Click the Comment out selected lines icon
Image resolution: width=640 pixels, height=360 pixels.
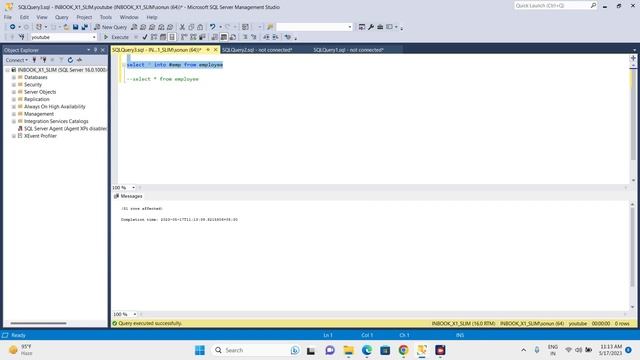pyautogui.click(x=245, y=37)
